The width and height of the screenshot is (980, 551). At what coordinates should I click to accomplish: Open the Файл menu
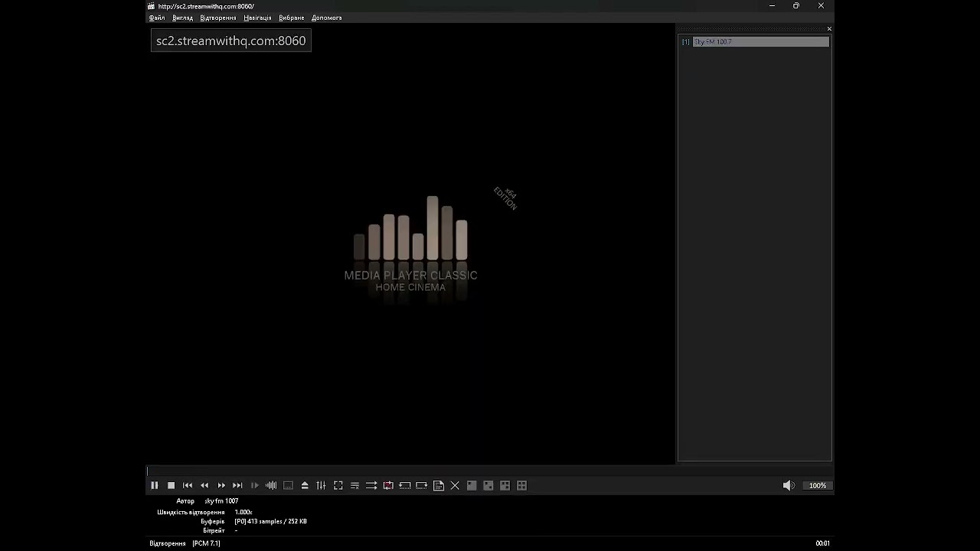157,18
